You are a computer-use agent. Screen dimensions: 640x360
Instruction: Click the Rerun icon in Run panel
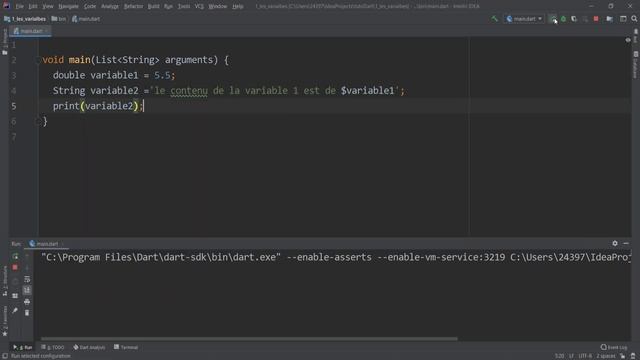point(15,256)
